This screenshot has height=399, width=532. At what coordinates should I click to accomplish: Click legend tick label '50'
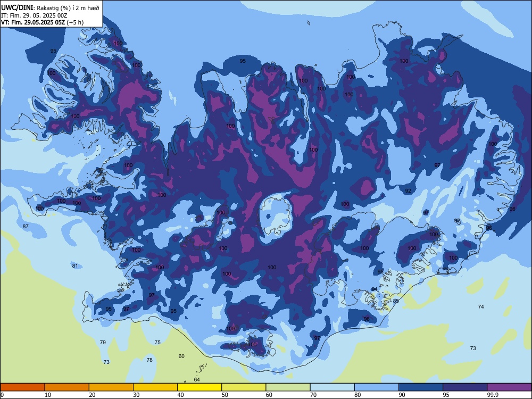coord(225,395)
